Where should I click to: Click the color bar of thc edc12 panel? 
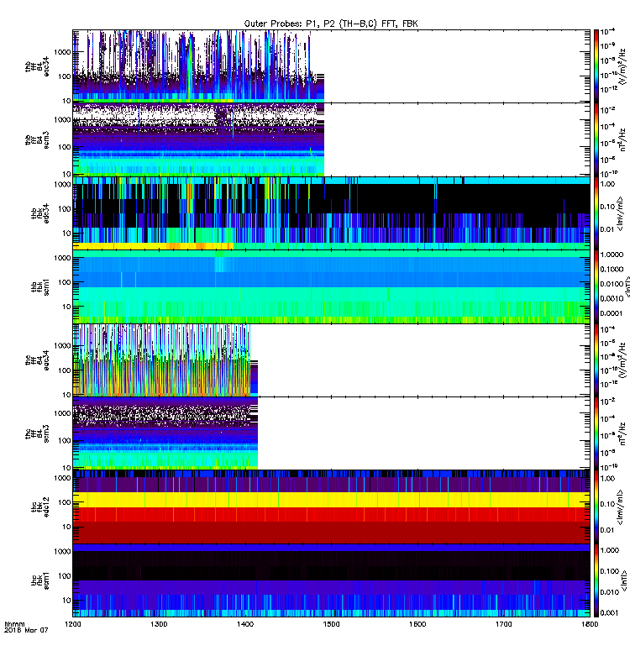pyautogui.click(x=596, y=507)
